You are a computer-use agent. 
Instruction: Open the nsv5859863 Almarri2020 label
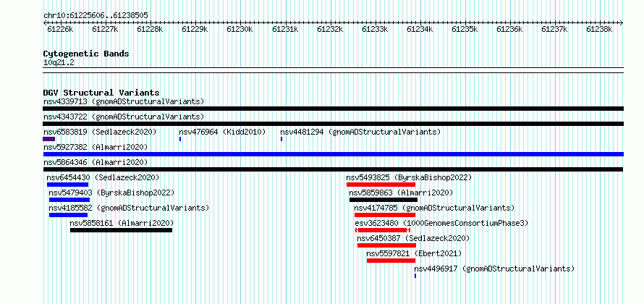401,193
